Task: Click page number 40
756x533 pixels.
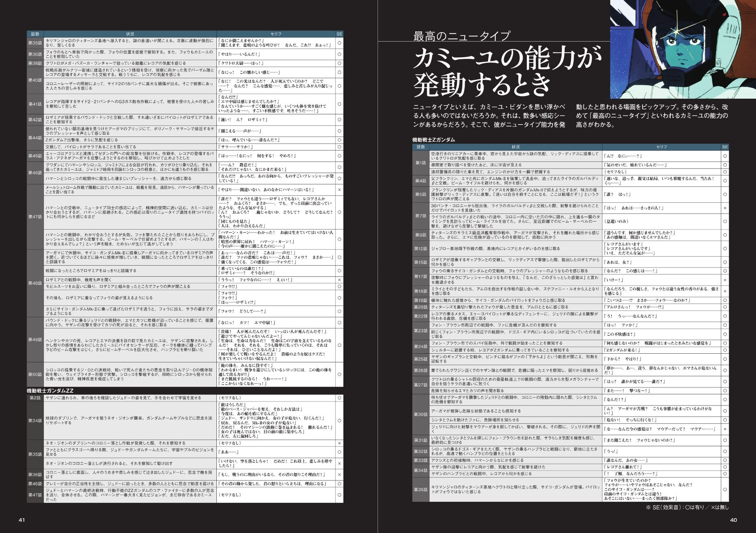Action: (x=733, y=520)
